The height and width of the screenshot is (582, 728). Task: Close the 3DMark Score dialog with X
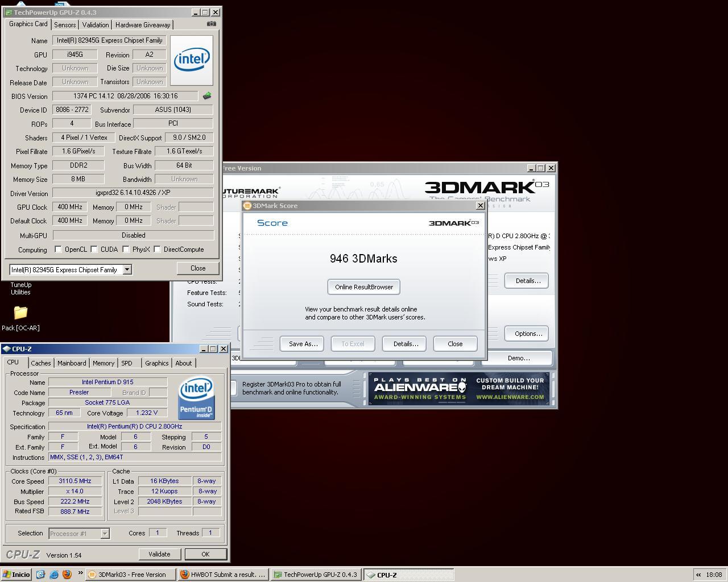click(480, 206)
